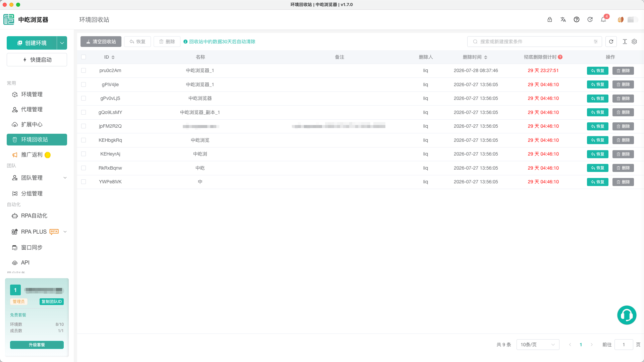Screen dimensions: 644x362
Task: Click the go-to page number input
Action: click(x=624, y=345)
